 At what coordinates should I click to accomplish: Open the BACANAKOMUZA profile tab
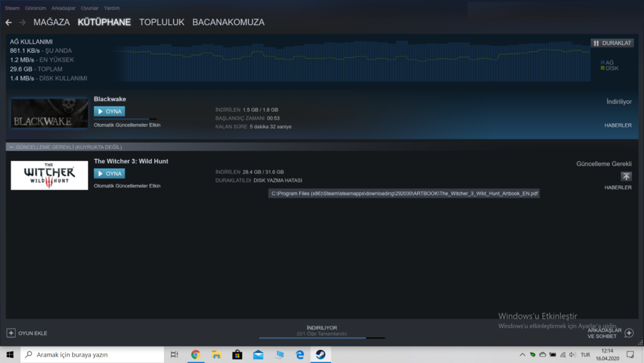point(228,22)
